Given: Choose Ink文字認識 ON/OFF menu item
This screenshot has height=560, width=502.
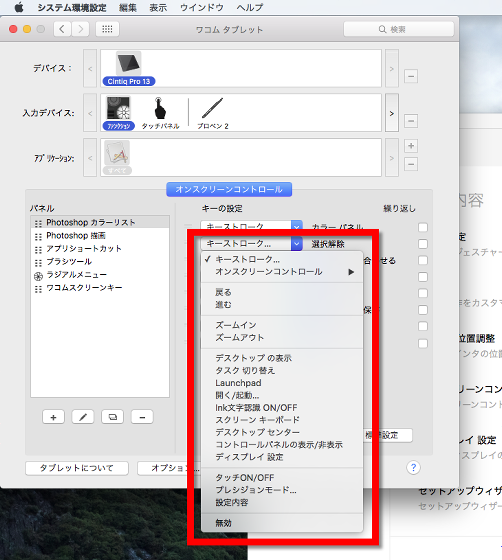Looking at the screenshot, I should click(x=282, y=408).
